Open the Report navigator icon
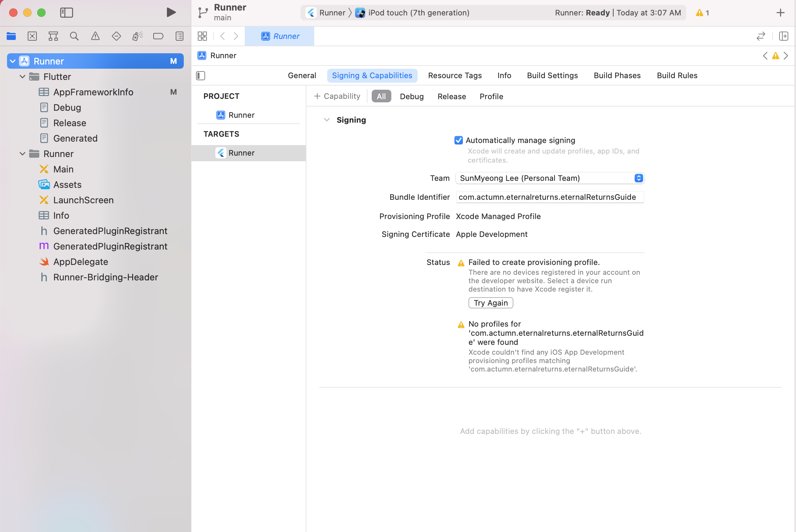 coord(179,36)
